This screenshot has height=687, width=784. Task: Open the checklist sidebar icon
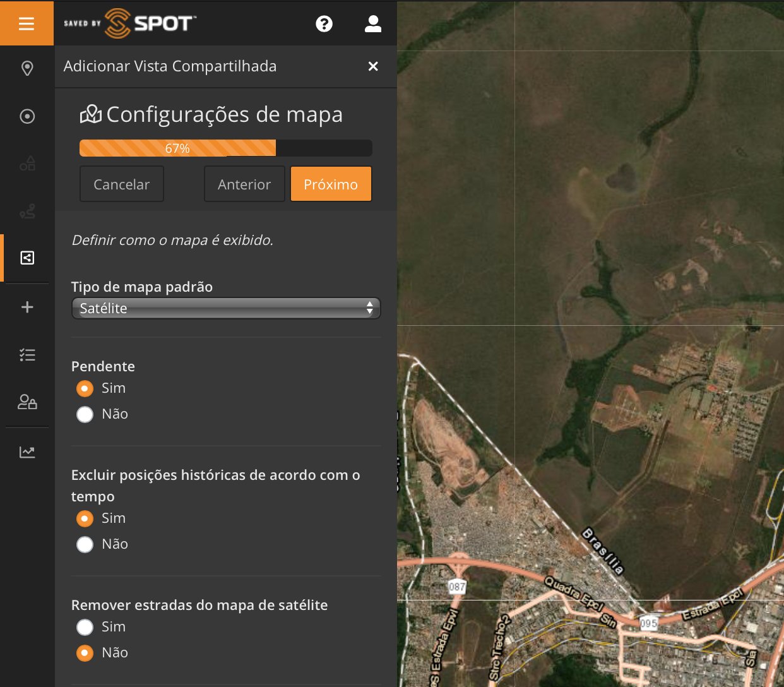27,355
